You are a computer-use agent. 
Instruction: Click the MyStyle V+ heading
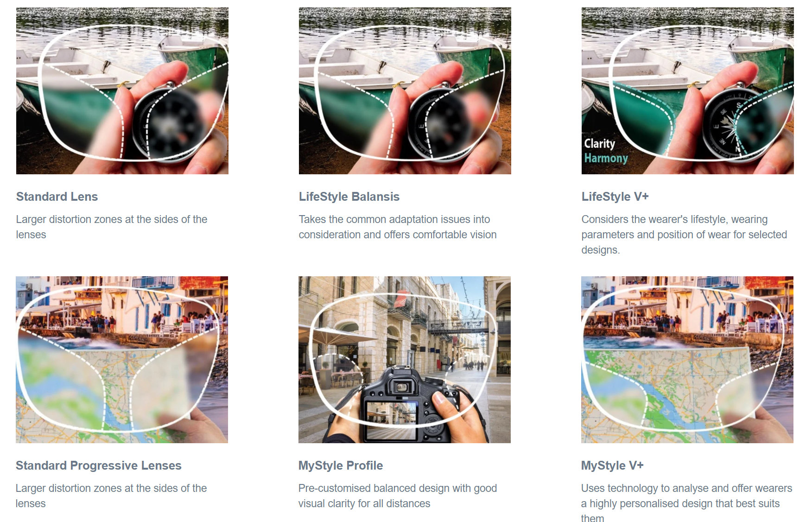(x=612, y=465)
